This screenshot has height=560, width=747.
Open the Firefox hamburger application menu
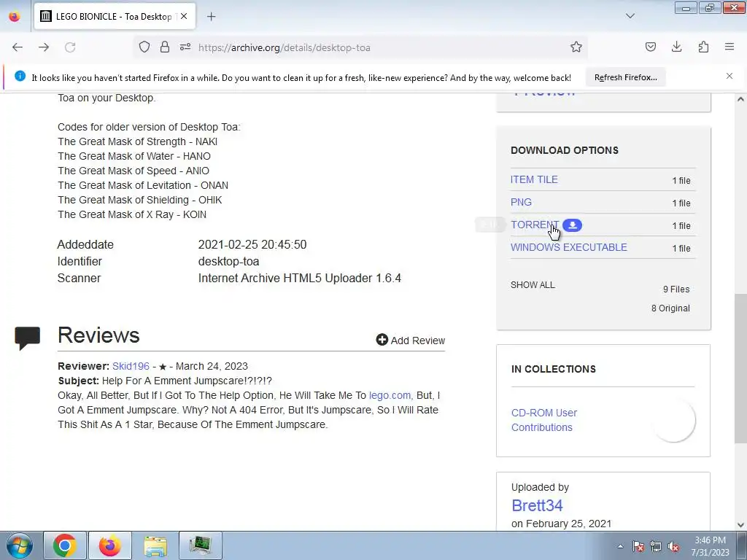(x=729, y=47)
